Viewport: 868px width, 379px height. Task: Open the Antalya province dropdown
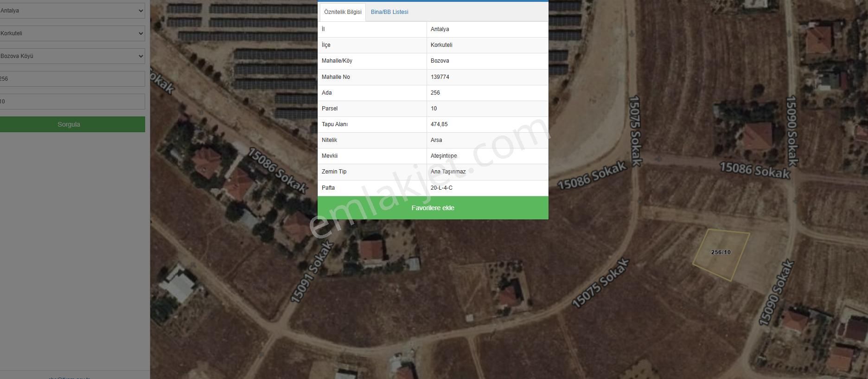click(71, 11)
